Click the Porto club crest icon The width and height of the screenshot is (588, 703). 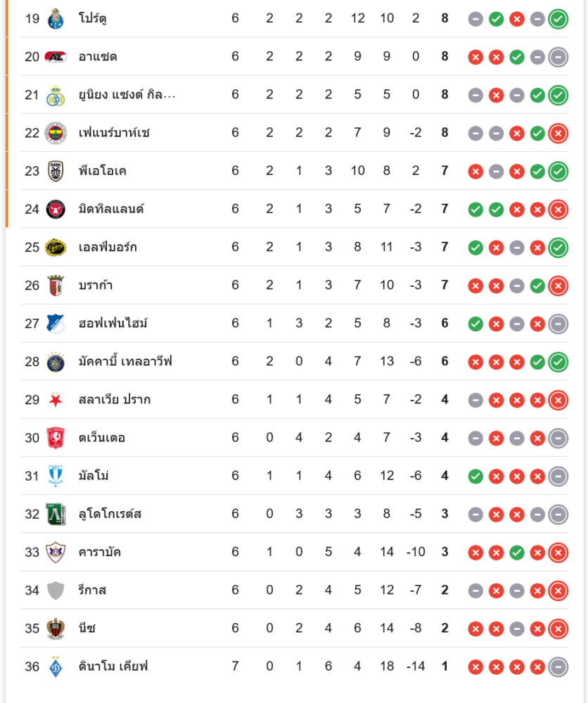tap(56, 18)
